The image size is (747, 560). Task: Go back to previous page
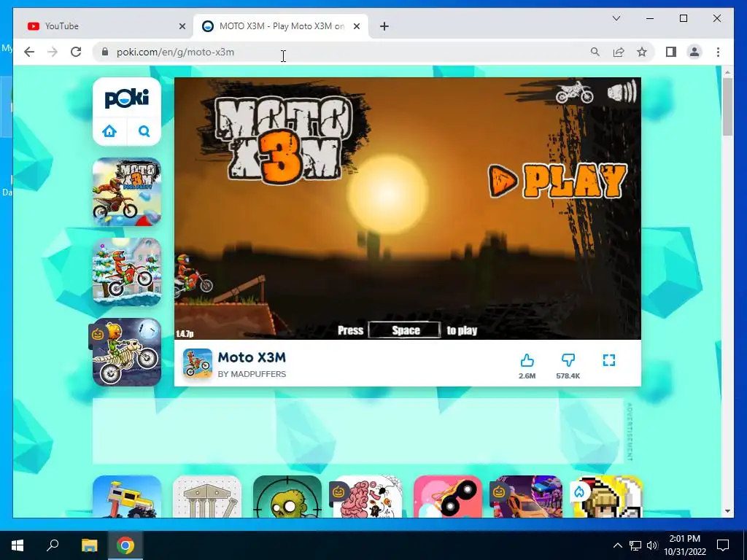(29, 52)
